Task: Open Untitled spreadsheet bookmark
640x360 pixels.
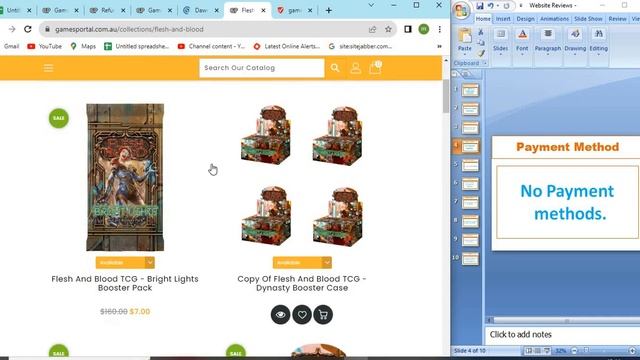Action: click(136, 47)
